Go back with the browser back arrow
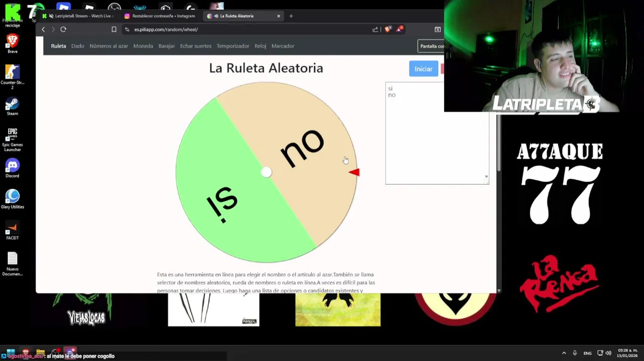Image resolution: width=644 pixels, height=361 pixels. (43, 30)
